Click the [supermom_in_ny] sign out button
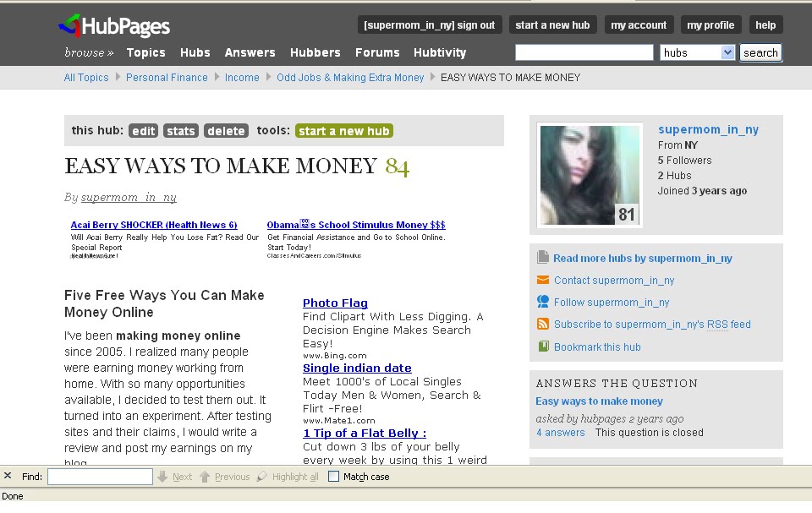812x513 pixels. (430, 25)
